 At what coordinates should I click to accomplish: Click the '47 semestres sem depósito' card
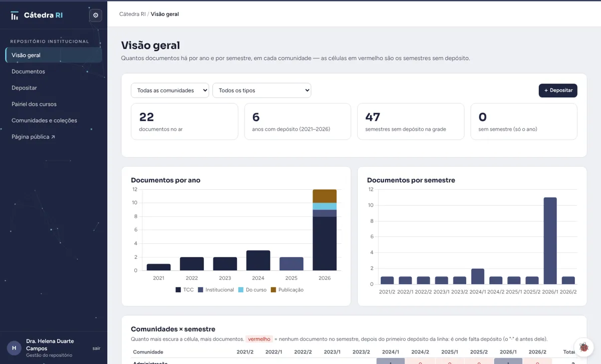tap(411, 122)
